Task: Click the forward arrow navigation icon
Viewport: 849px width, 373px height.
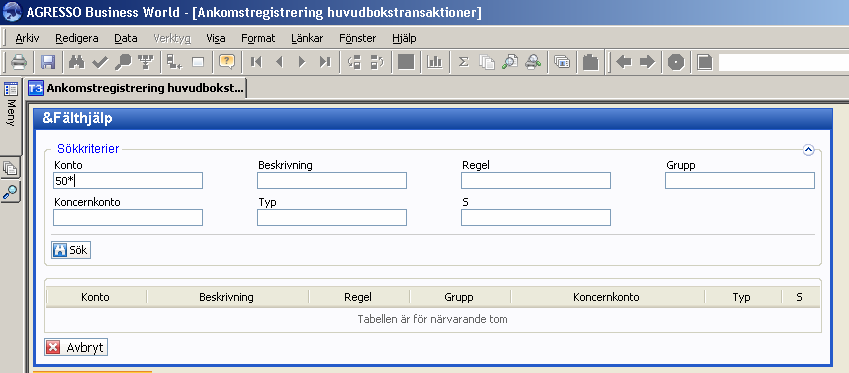Action: click(647, 62)
